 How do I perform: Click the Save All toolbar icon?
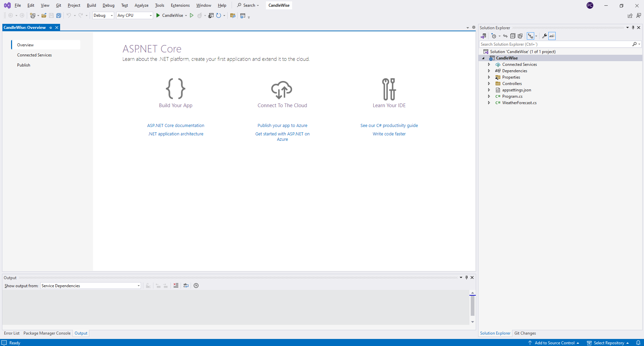[x=58, y=15]
